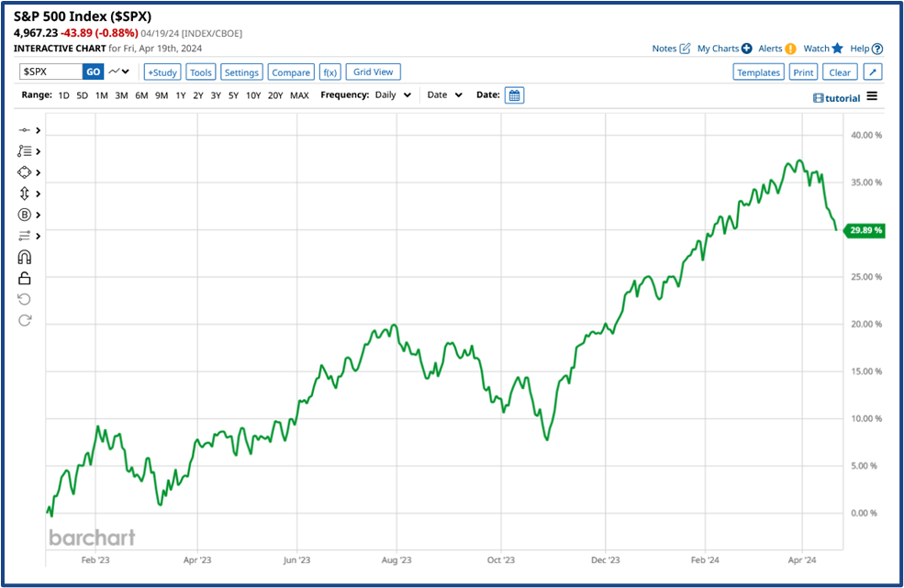Viewport: 904px width, 588px height.
Task: Toggle the magnet snap tool
Action: [x=23, y=256]
